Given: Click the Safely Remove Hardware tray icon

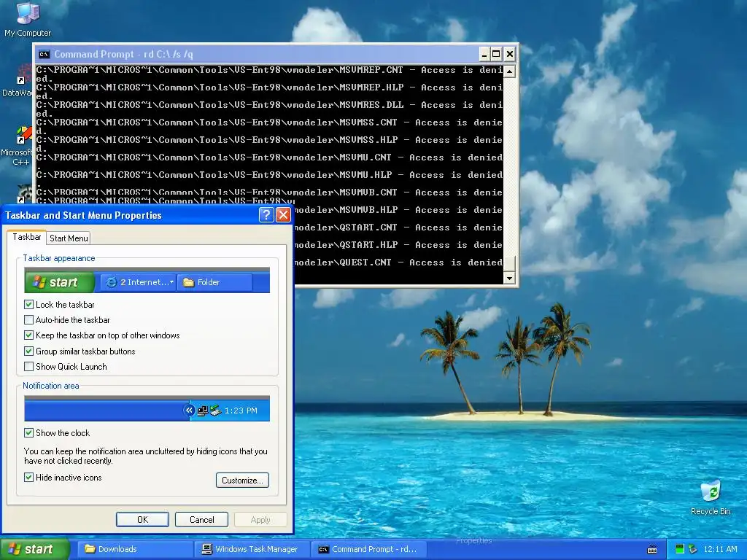Looking at the screenshot, I should (x=693, y=549).
